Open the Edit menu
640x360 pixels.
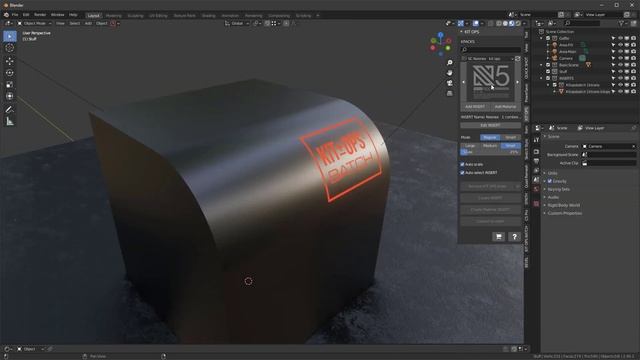(26, 15)
